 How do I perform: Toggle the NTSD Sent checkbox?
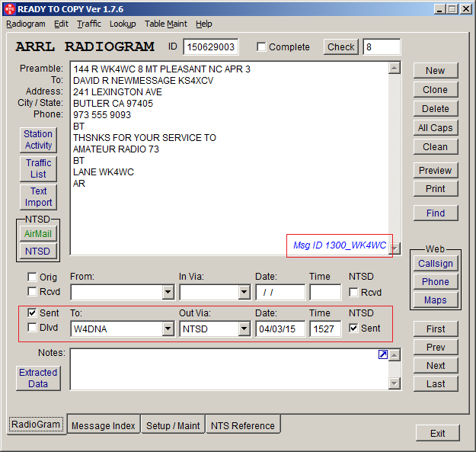(x=353, y=328)
